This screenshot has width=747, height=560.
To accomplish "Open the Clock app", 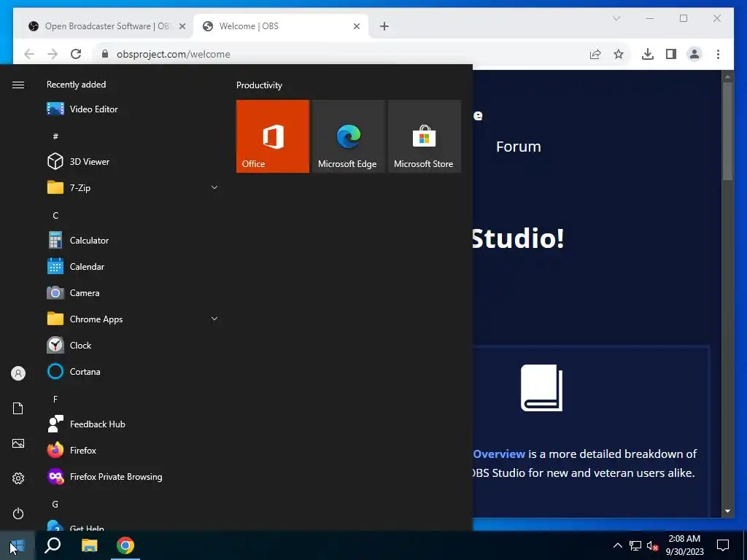I will (132, 345).
